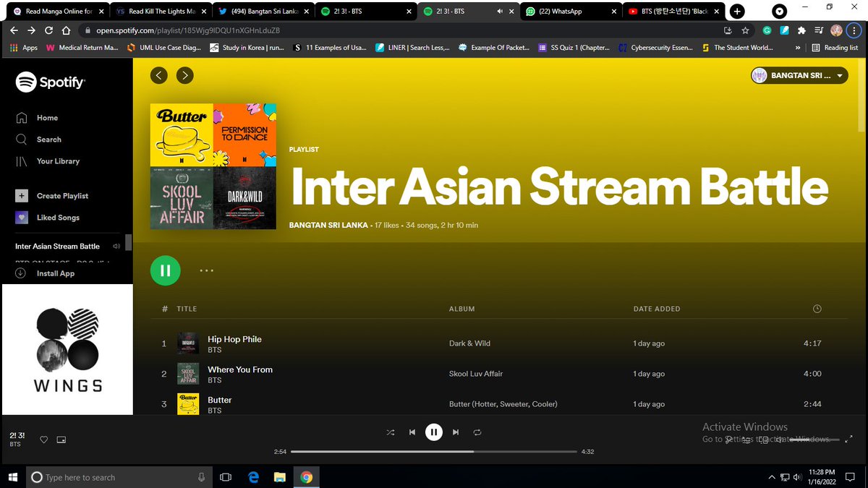This screenshot has width=868, height=488.
Task: Switch to the WhatsApp tab
Action: (x=570, y=12)
